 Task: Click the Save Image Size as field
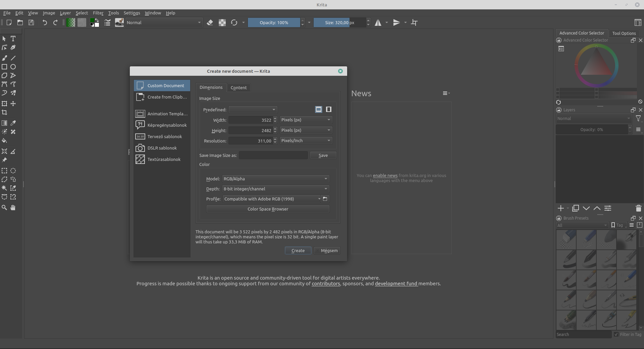click(x=273, y=155)
